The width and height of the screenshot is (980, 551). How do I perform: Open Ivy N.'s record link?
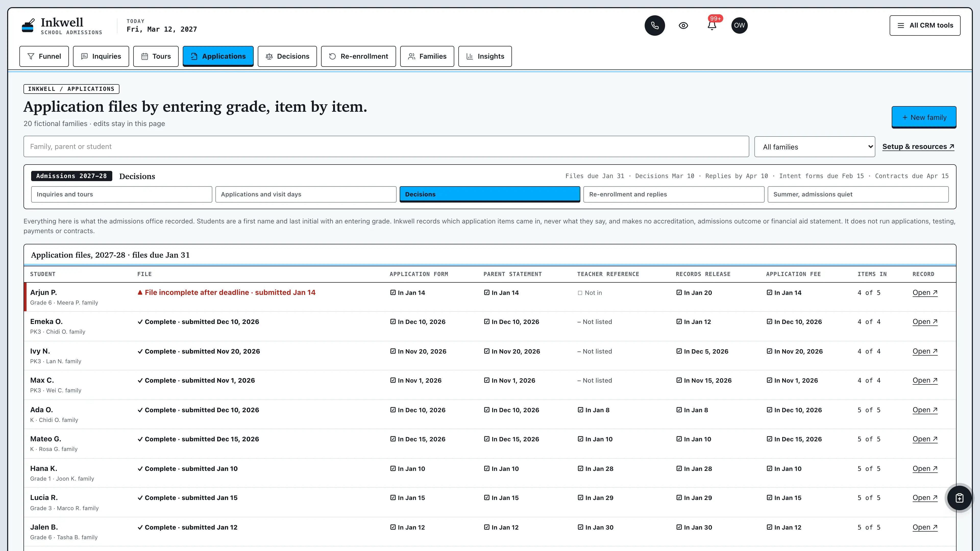click(x=925, y=351)
